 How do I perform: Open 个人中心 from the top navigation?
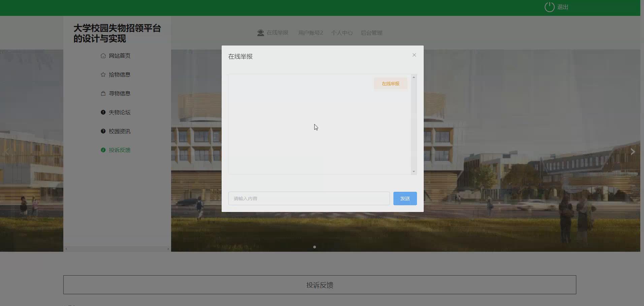pos(342,33)
